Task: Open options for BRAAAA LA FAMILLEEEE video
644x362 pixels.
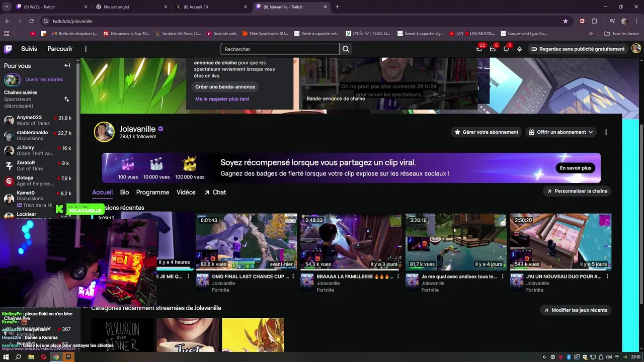Action: click(398, 277)
